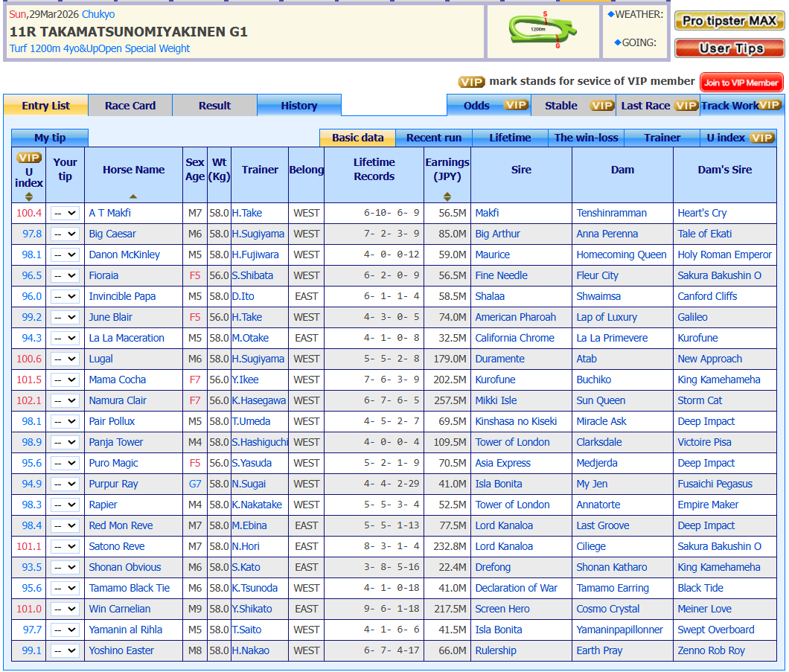Open dam Homecoming Queen link

pos(622,255)
